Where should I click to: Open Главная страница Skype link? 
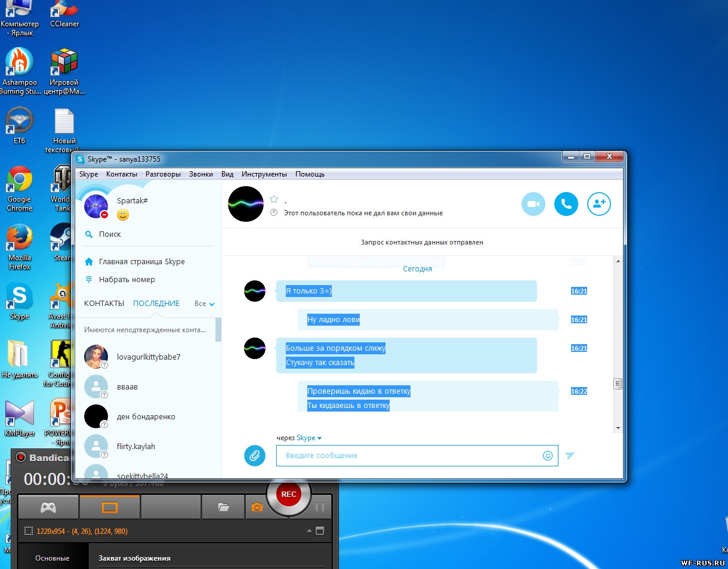(x=142, y=261)
